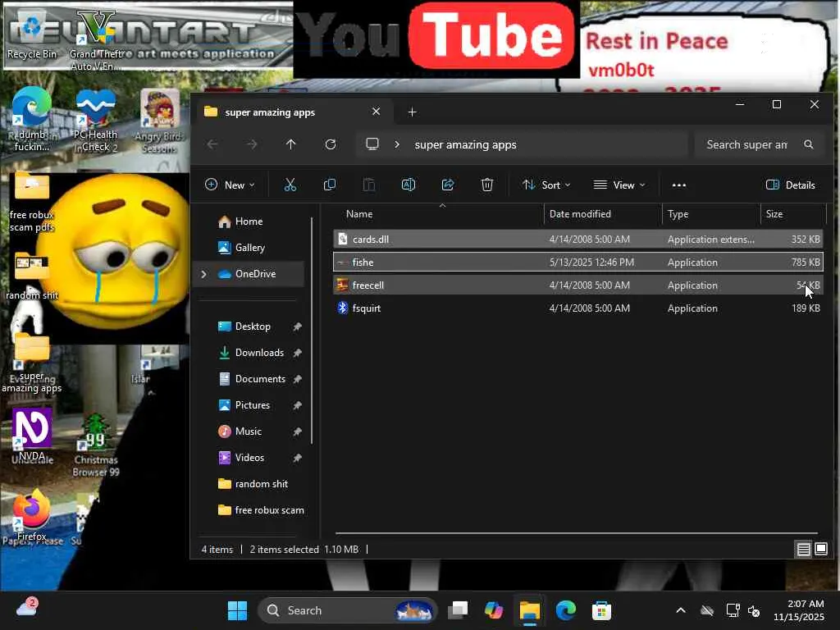
Task: Select the freecell application file
Action: tap(578, 285)
